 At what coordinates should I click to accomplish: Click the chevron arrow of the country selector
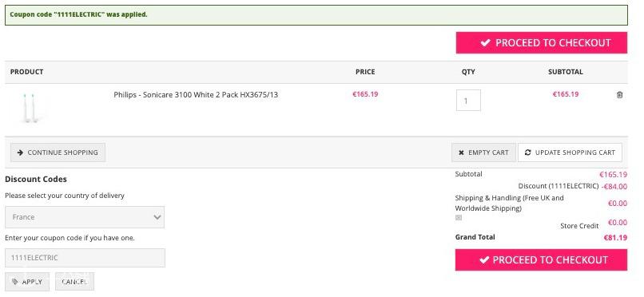[157, 217]
